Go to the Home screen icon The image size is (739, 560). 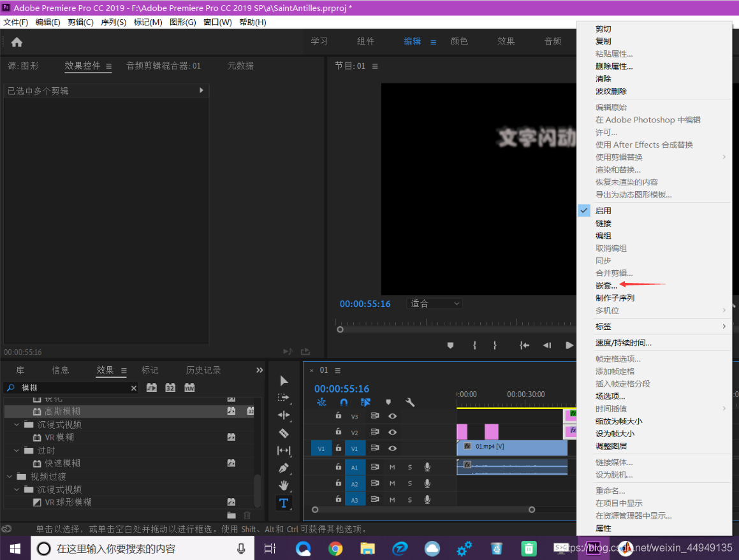click(x=17, y=43)
